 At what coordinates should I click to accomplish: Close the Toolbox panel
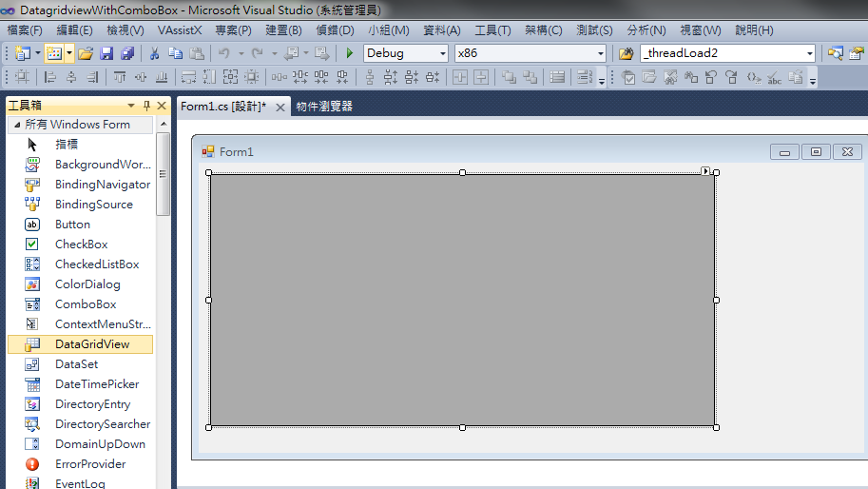coord(162,106)
